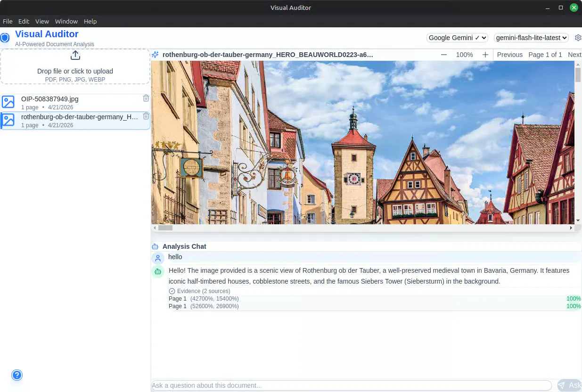The image size is (582, 392).
Task: Click the zoom out minus icon
Action: 444,55
